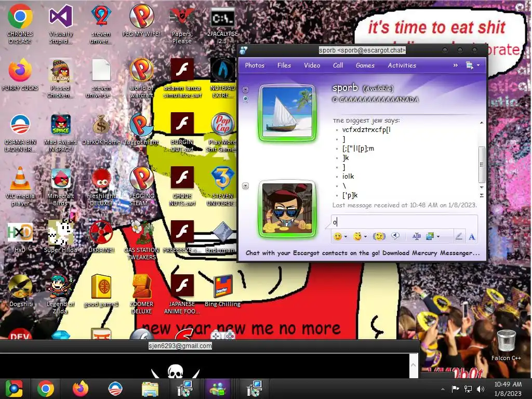Select the DarkOK Home money bag icon
Screen dimensions: 532x399
[101, 129]
